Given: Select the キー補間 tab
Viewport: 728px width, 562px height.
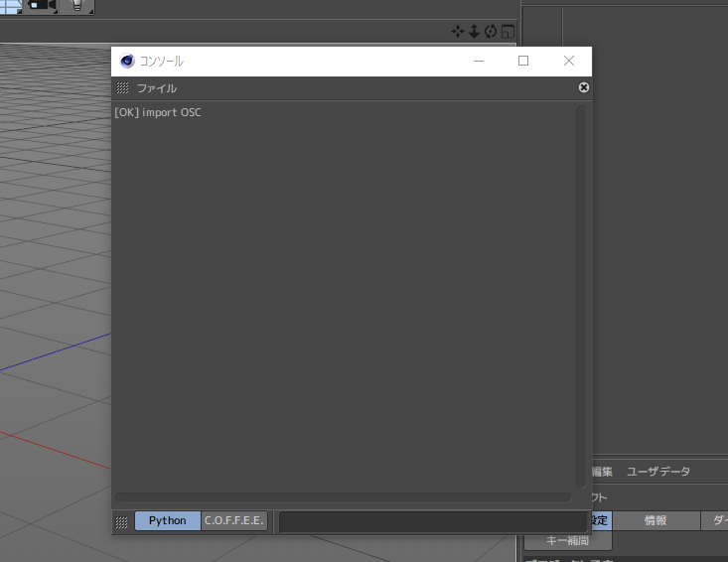Looking at the screenshot, I should coord(568,541).
